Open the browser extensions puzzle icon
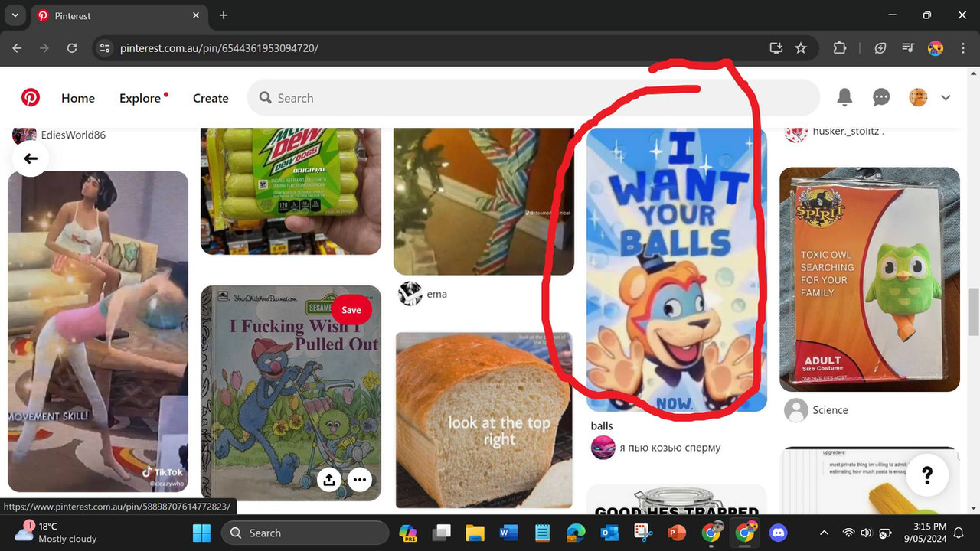This screenshot has width=980, height=551. pyautogui.click(x=840, y=47)
